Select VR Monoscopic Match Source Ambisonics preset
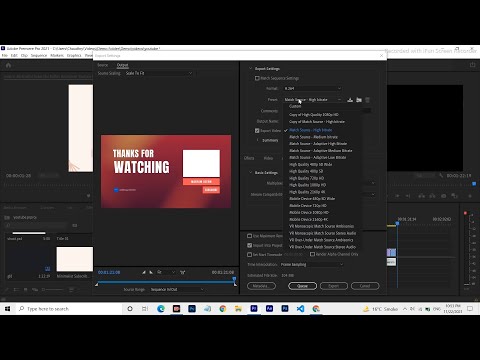This screenshot has height=360, width=480. point(322,226)
